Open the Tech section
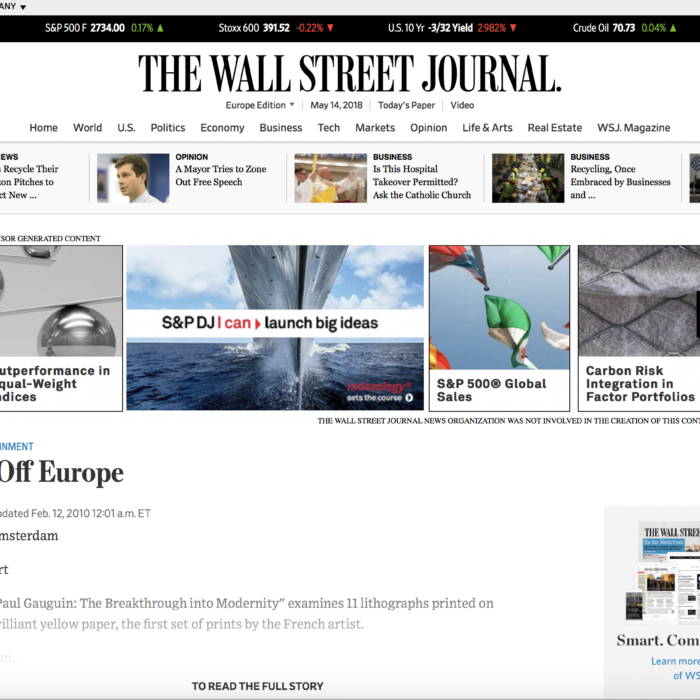 pyautogui.click(x=329, y=128)
